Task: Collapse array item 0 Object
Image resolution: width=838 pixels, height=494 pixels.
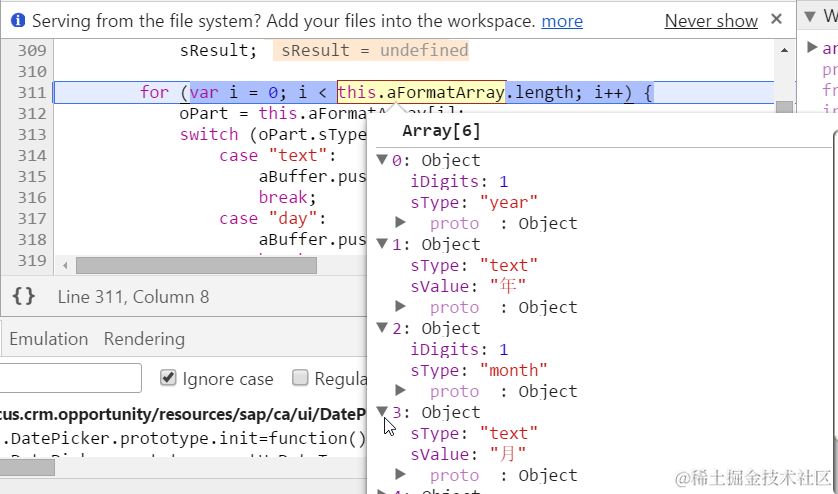Action: pyautogui.click(x=382, y=159)
